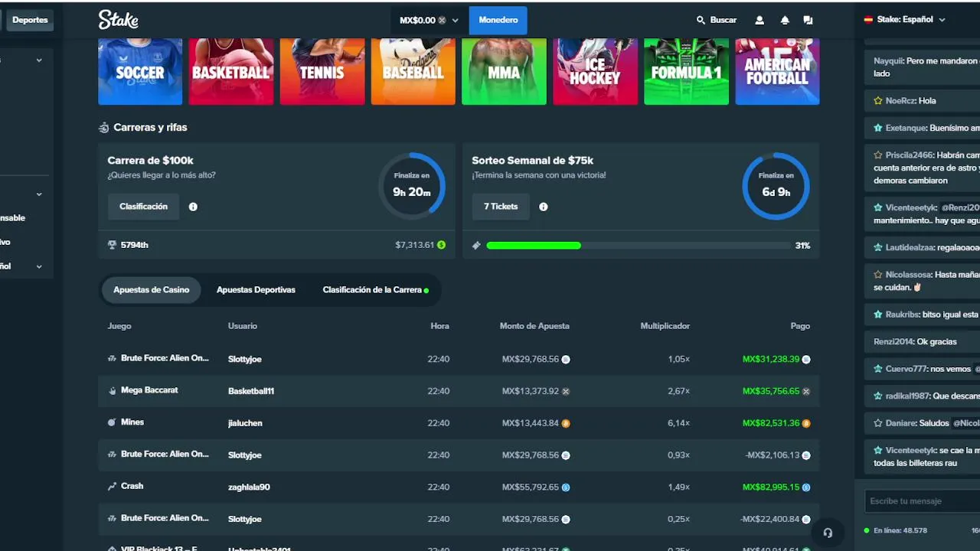Click star icon beside Daniare
Screen dimensions: 980x551
click(878, 423)
